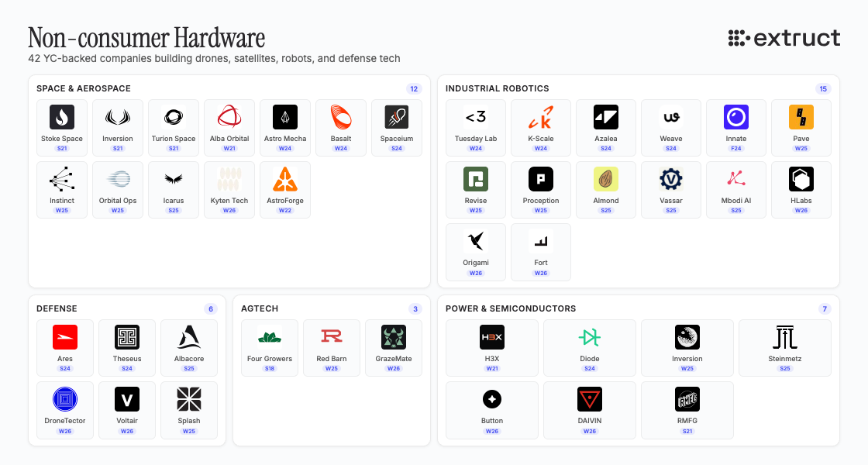Select the Space & Aerospace section heading
This screenshot has width=868, height=465.
84,89
